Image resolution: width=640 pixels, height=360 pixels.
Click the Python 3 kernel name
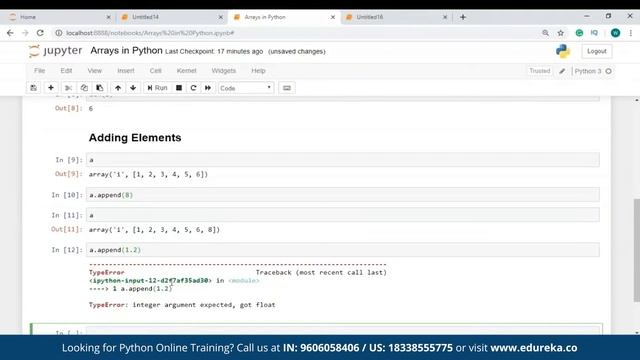(588, 71)
